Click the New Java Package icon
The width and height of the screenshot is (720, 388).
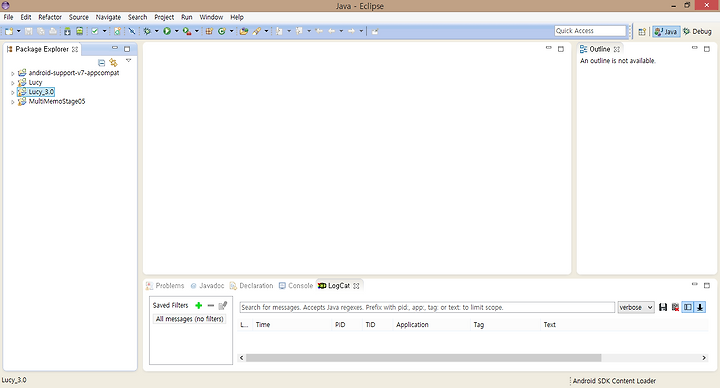click(x=209, y=31)
